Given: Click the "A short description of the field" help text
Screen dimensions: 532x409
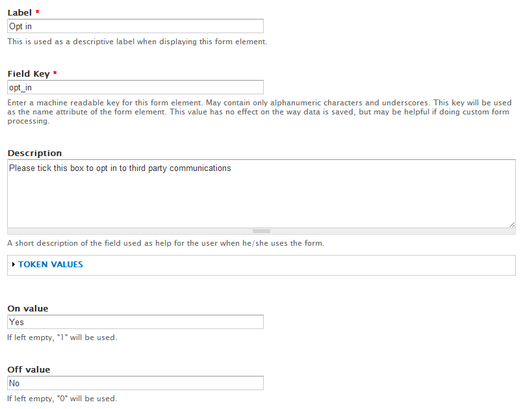Looking at the screenshot, I should pyautogui.click(x=166, y=243).
